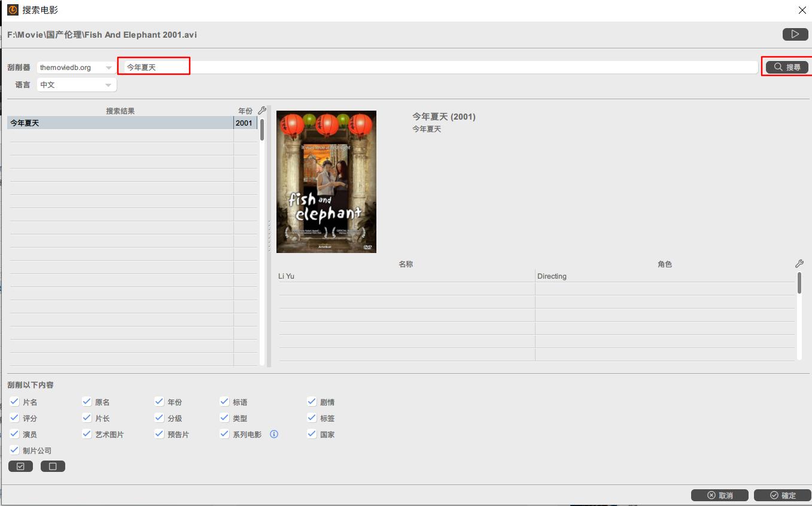
Task: Select all scrape options button
Action: pyautogui.click(x=20, y=467)
